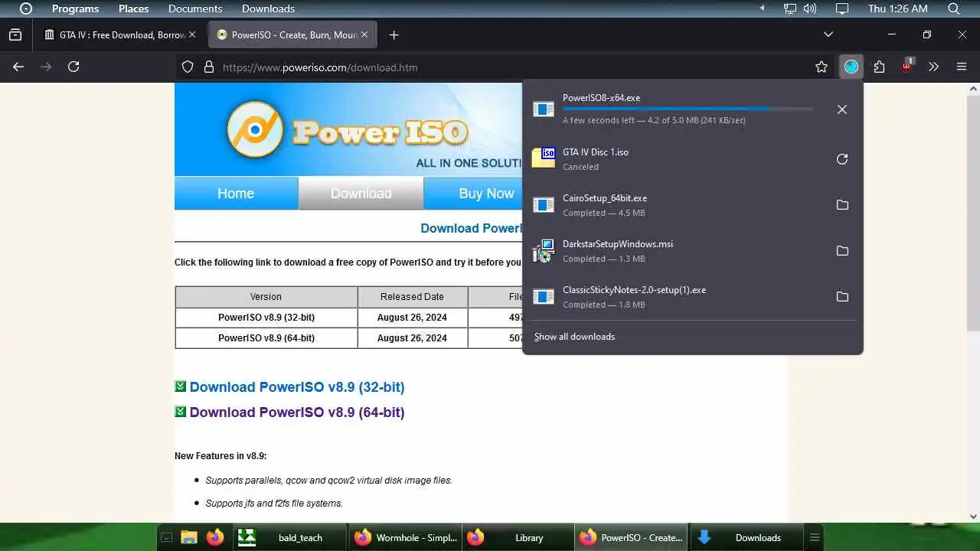The image size is (980, 551).
Task: Go back to the previous page
Action: click(x=18, y=67)
